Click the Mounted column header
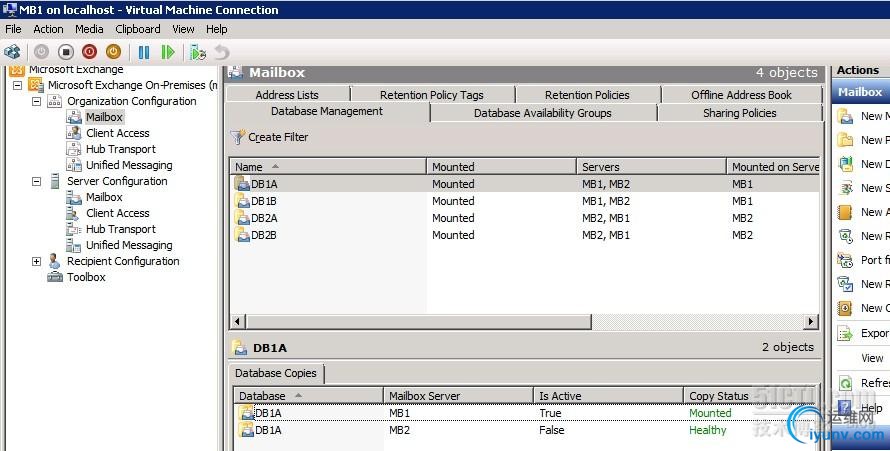The height and width of the screenshot is (451, 890). click(502, 167)
